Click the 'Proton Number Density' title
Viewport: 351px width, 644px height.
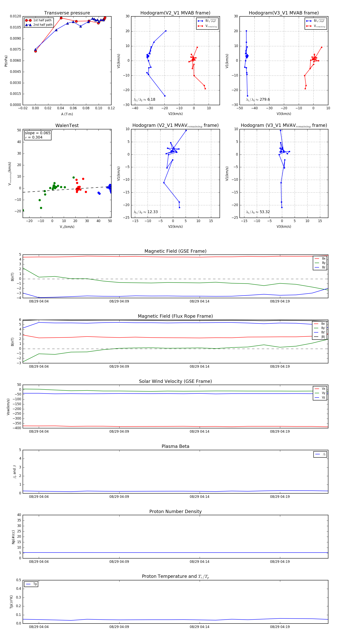click(175, 511)
